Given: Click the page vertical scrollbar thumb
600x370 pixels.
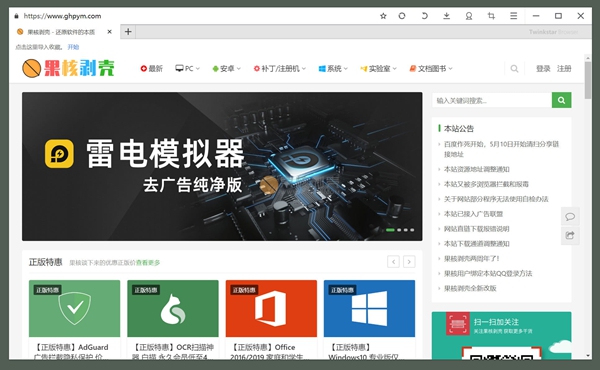Looking at the screenshot, I should pos(588,80).
